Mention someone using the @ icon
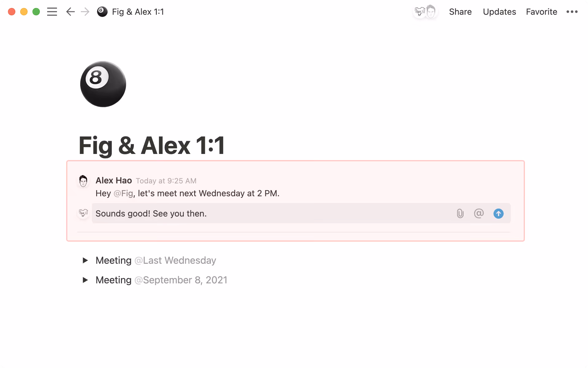The height and width of the screenshot is (368, 588). [x=479, y=213]
